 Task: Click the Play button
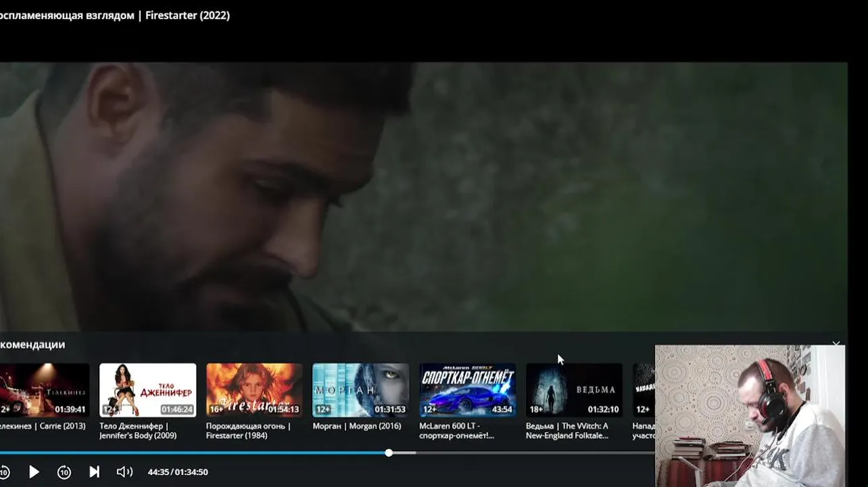[34, 471]
